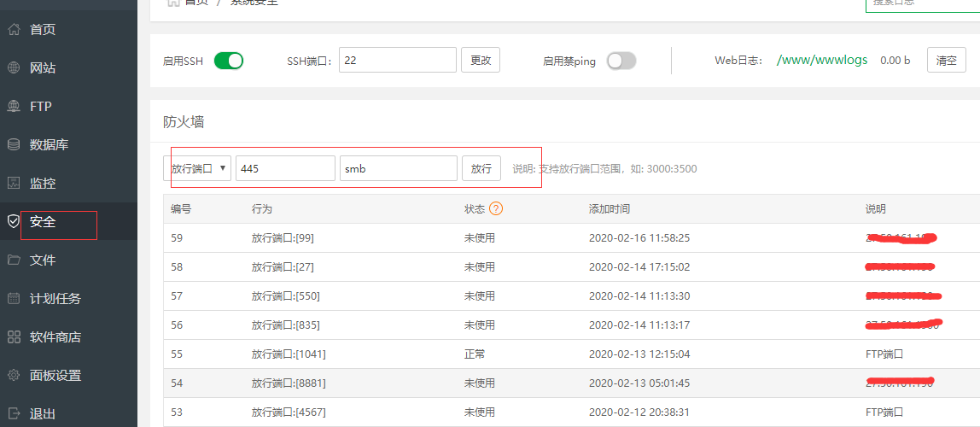Click the SSH端口 input field containing 22
The width and height of the screenshot is (980, 427).
398,61
